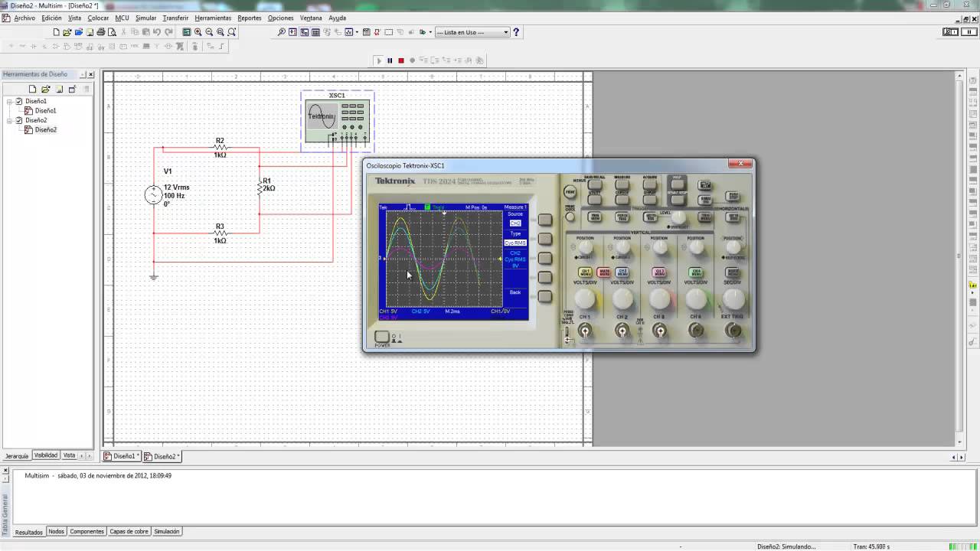Click the zoom out magnifier icon
This screenshot has width=980, height=551.
pos(209,32)
